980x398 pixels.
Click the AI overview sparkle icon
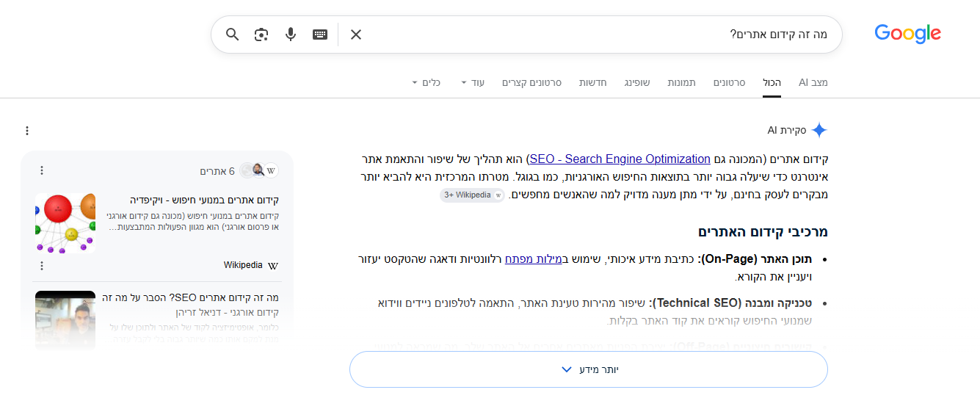pyautogui.click(x=819, y=130)
